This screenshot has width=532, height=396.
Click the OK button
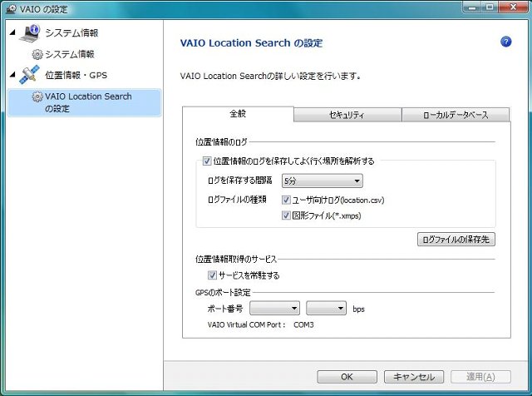pos(347,377)
